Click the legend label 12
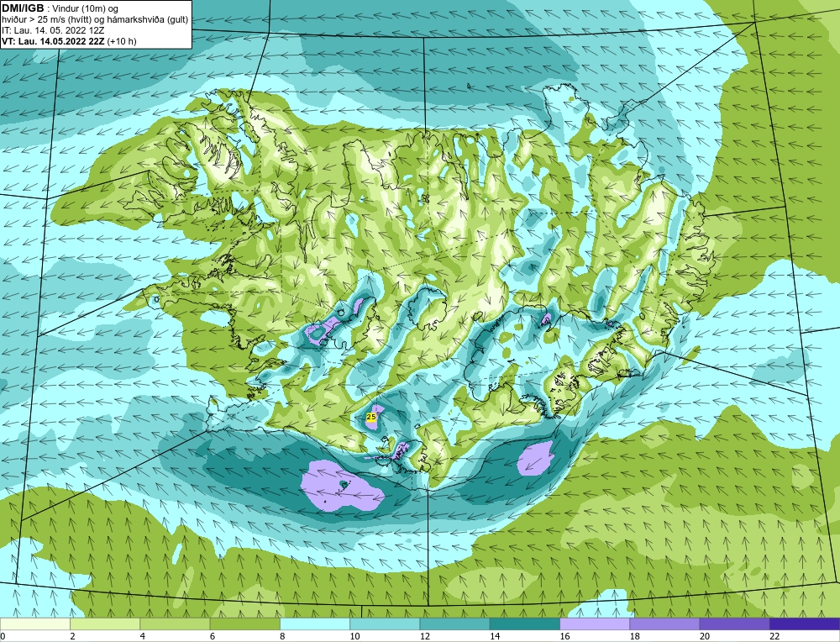This screenshot has width=840, height=642. coord(425,636)
